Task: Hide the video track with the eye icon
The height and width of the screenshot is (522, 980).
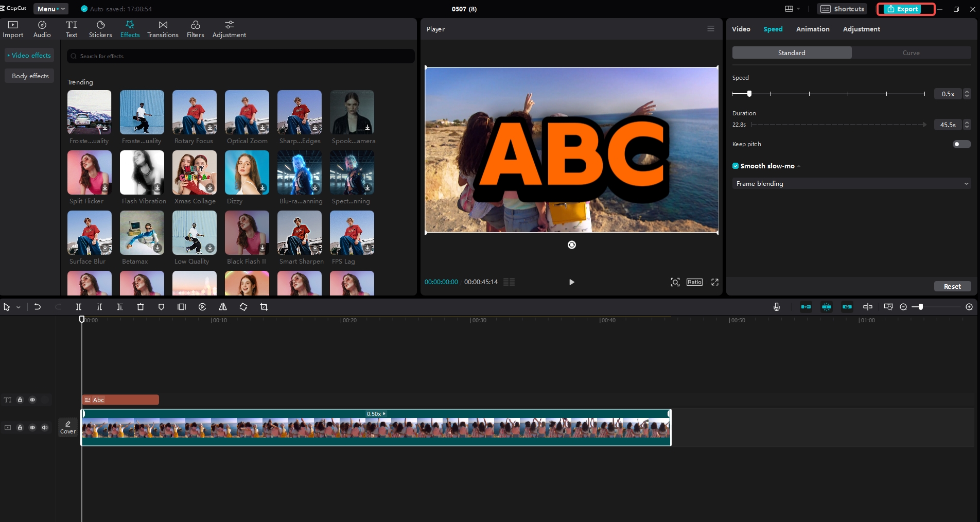Action: [x=32, y=427]
